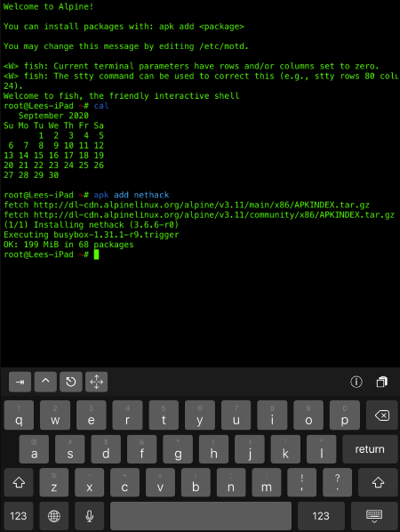Screen dimensions: 400x532
Task: Tap the g key
Action: (178, 449)
